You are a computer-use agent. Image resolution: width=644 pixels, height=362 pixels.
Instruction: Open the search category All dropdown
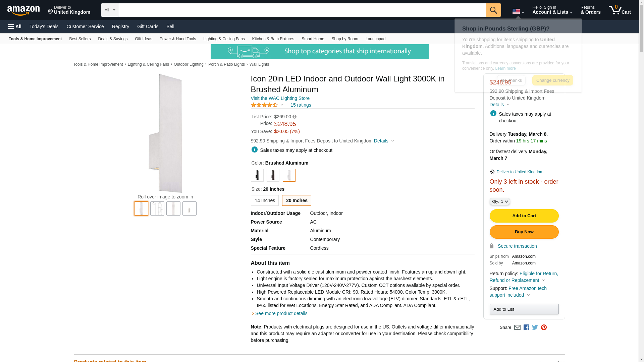pyautogui.click(x=110, y=10)
